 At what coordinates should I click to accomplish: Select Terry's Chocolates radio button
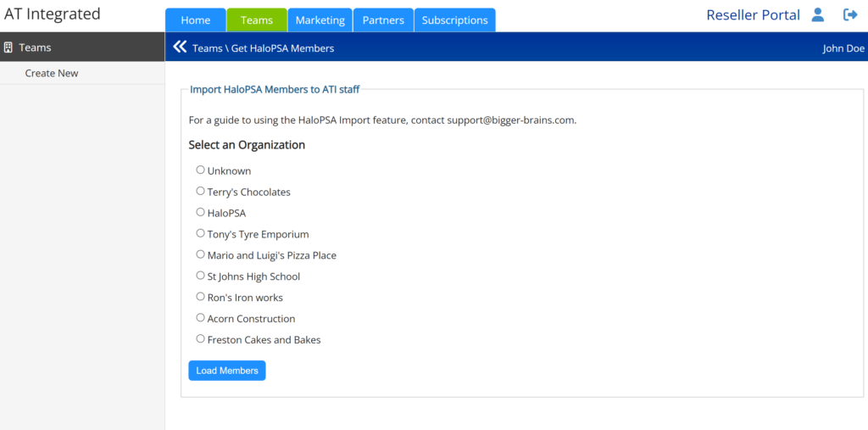[200, 191]
